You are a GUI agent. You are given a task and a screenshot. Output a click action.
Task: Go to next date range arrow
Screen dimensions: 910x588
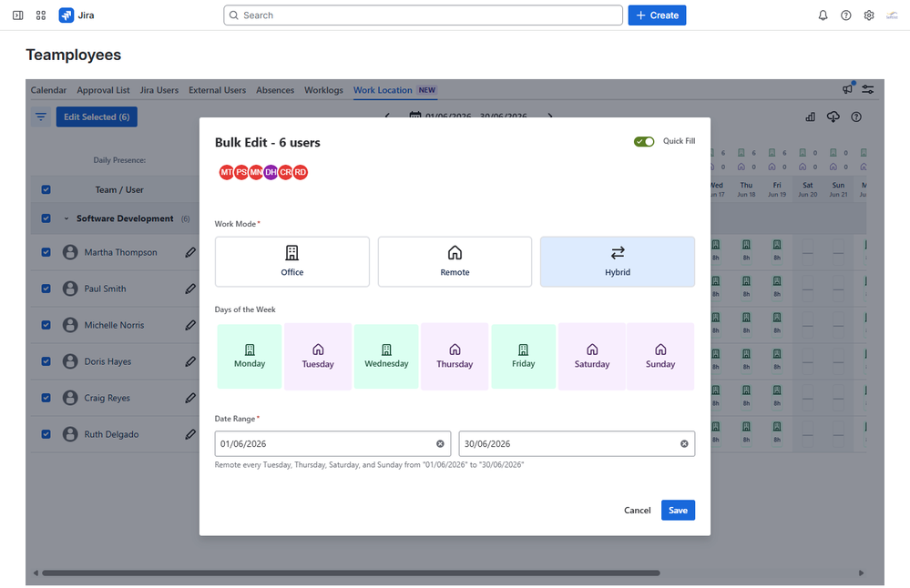(x=549, y=116)
